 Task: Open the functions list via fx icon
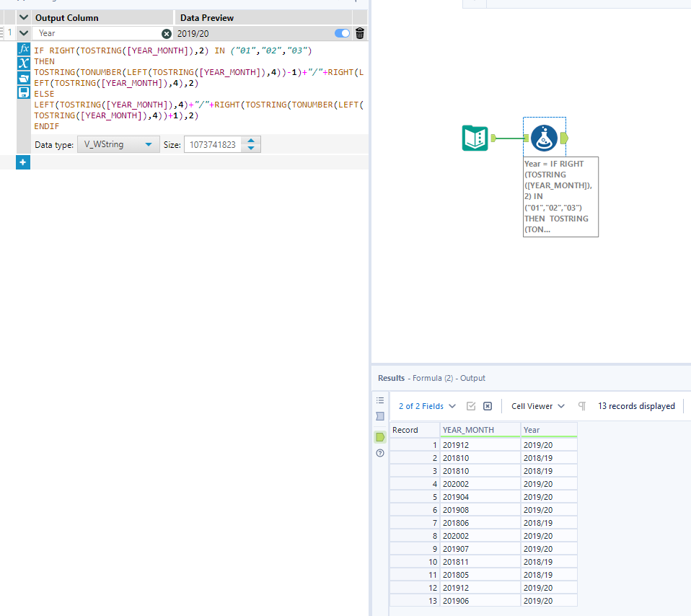click(x=22, y=50)
